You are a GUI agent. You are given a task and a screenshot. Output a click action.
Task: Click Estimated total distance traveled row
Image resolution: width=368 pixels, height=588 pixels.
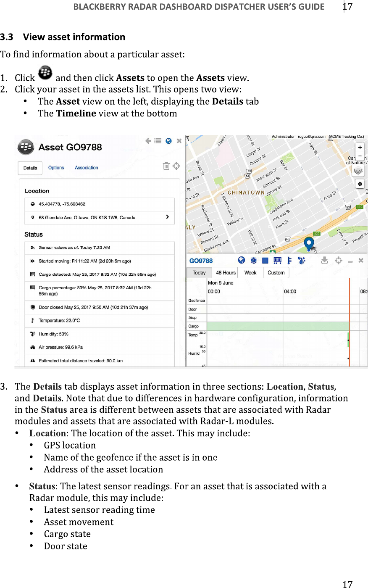pos(100,361)
